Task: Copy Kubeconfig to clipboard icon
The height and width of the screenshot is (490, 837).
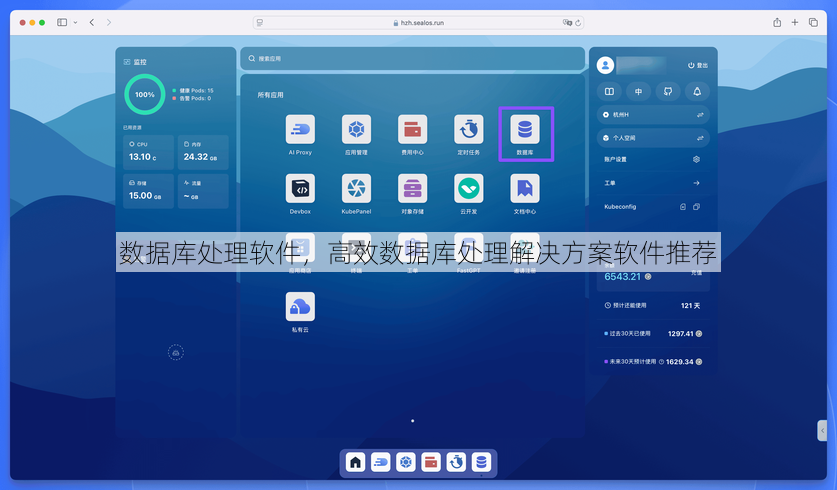Action: (x=696, y=207)
